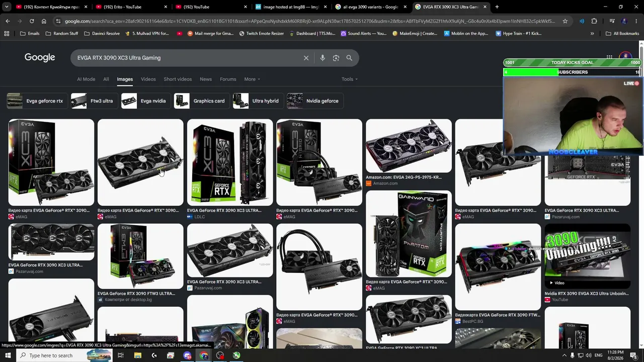The height and width of the screenshot is (362, 644).
Task: Switch to the Short videos tab
Action: (x=178, y=79)
